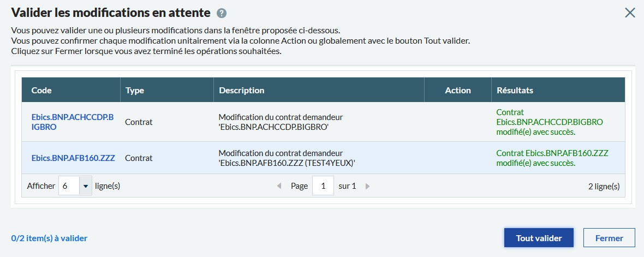644x257 pixels.
Task: Click the Fermer button
Action: pyautogui.click(x=609, y=238)
